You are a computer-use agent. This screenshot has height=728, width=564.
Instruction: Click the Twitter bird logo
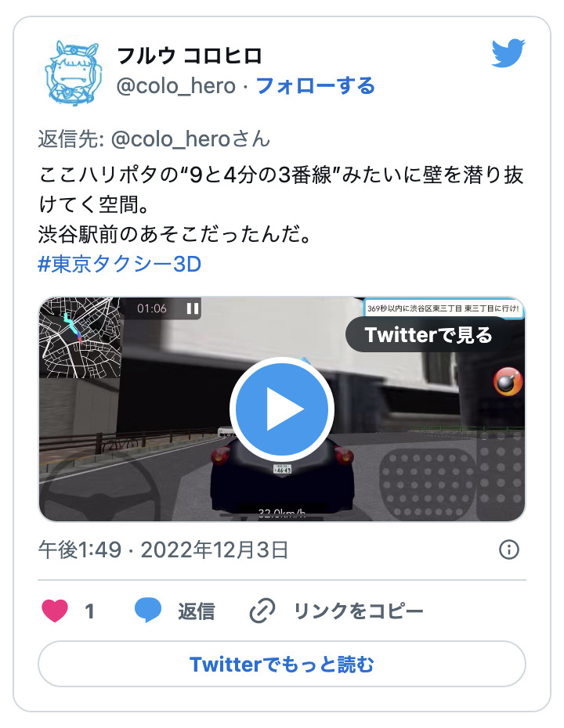coord(508,53)
